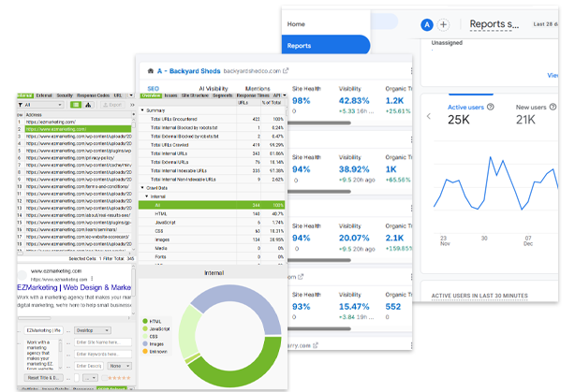Open the kebab menu on the Backyard Sheds card
The width and height of the screenshot is (575, 392).
(x=411, y=71)
